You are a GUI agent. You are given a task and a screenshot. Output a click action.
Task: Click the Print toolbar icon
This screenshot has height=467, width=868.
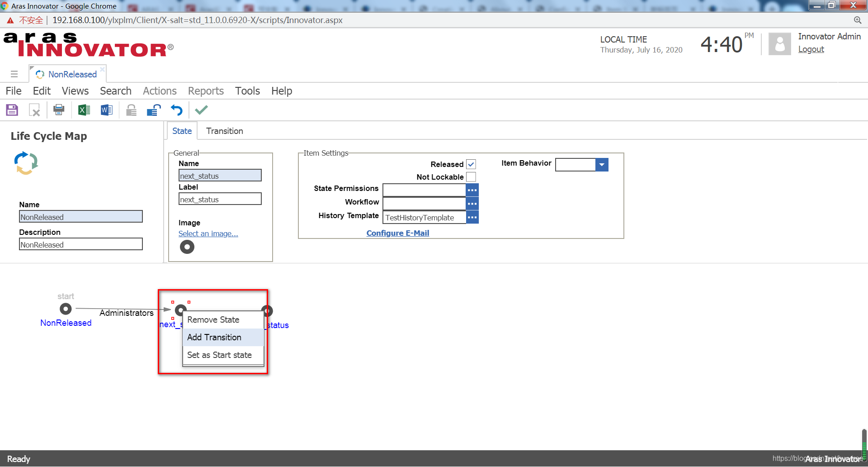[59, 110]
